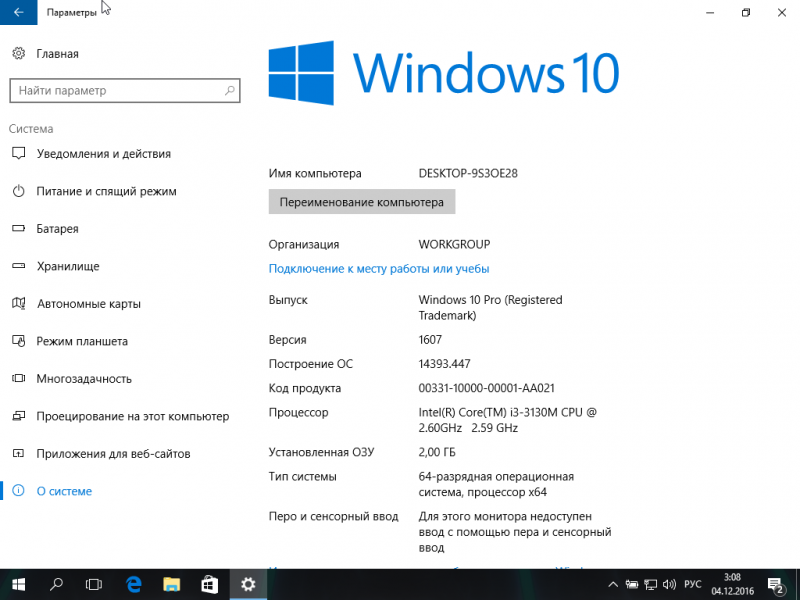Open File Explorer from the taskbar
The image size is (800, 600).
pyautogui.click(x=171, y=584)
